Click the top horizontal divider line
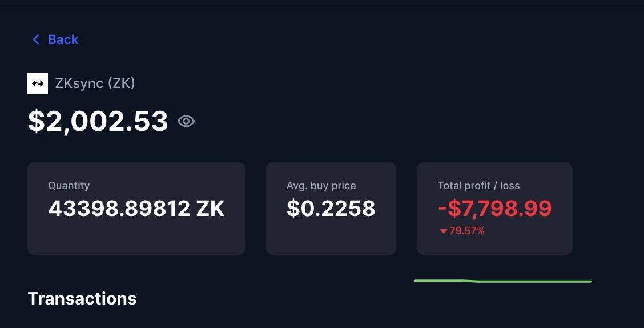Viewport: 644px width, 328px height. click(x=322, y=9)
